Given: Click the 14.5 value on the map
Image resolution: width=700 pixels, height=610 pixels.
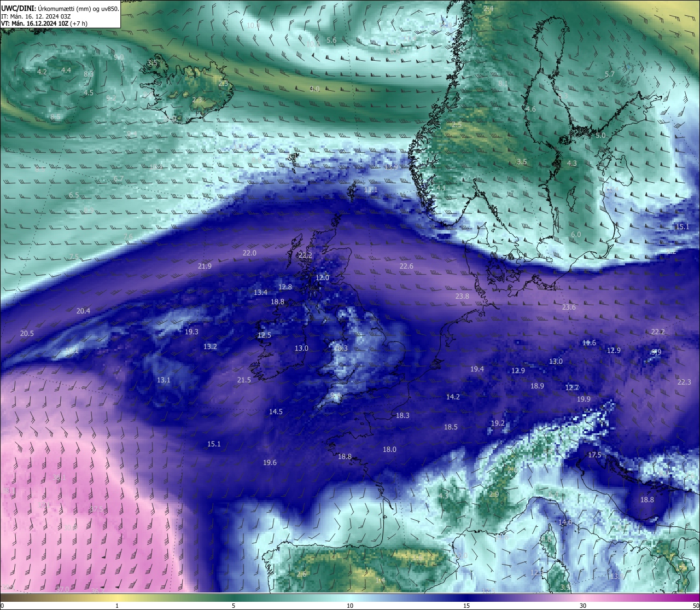Looking at the screenshot, I should pos(276,411).
